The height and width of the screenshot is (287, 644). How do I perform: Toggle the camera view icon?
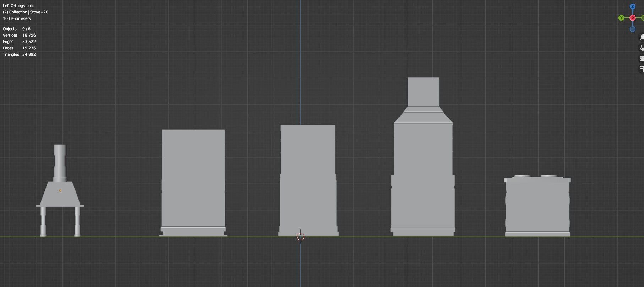(642, 59)
